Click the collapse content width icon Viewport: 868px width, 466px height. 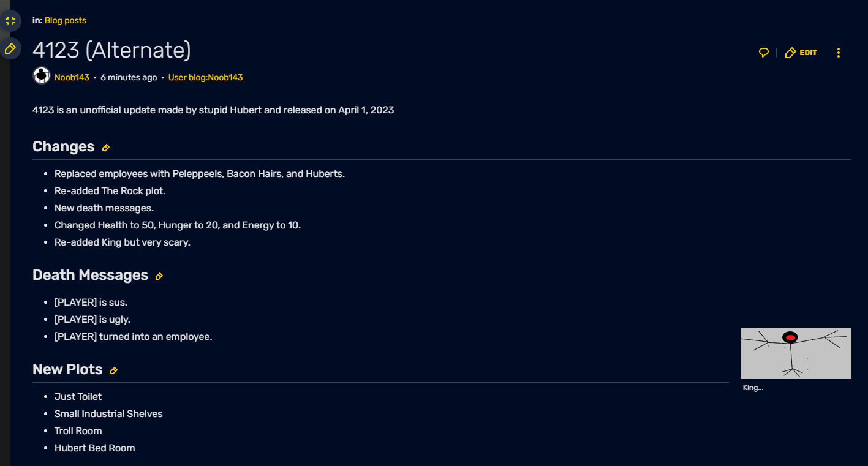(x=10, y=21)
